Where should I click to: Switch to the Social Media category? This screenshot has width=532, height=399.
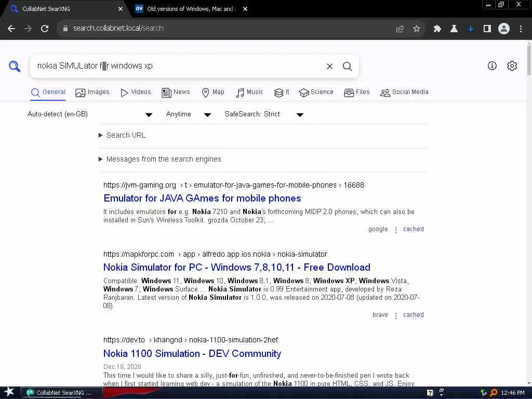point(404,92)
